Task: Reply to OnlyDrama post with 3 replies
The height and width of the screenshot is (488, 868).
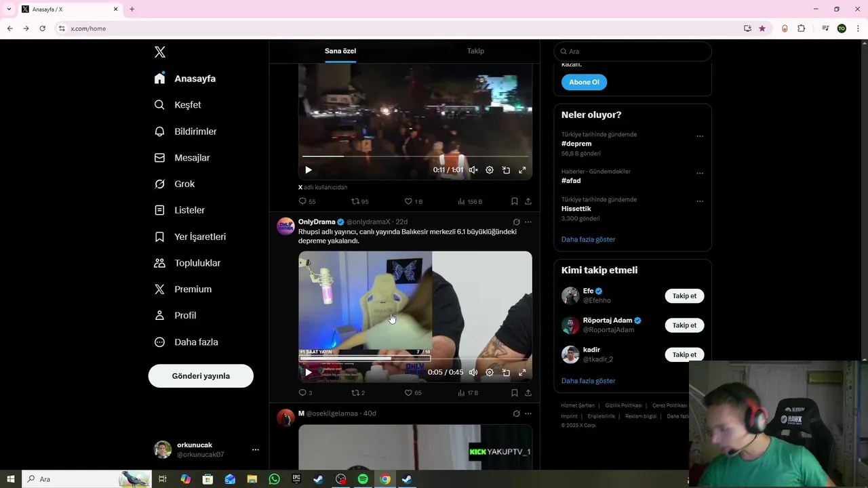Action: pyautogui.click(x=305, y=392)
